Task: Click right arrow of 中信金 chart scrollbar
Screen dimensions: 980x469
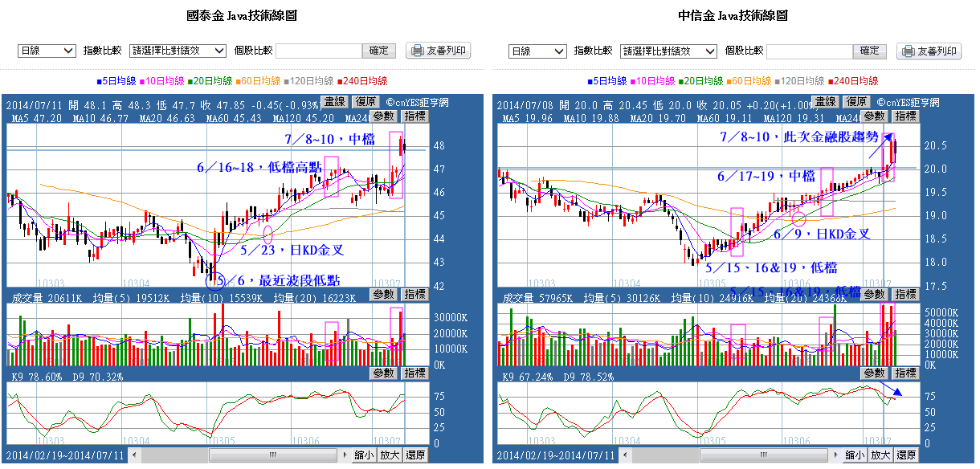Action: (836, 455)
